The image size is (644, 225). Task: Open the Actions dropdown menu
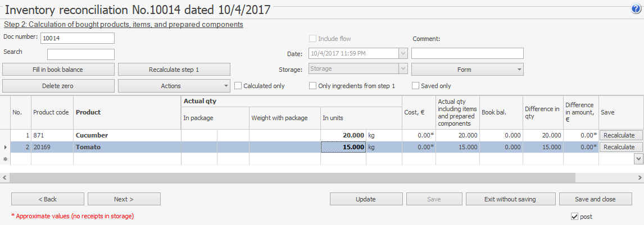coord(174,86)
